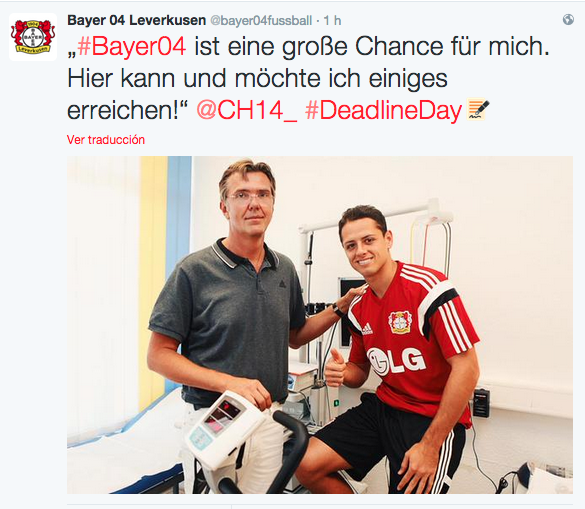This screenshot has height=509, width=585.
Task: Open the @bayer04fussball handle
Action: (261, 21)
